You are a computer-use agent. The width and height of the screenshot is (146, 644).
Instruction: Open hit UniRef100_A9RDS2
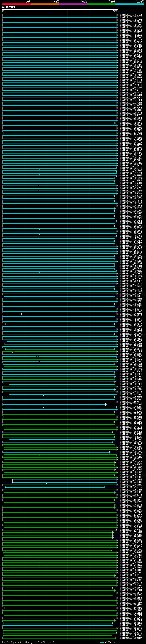pos(131,30)
